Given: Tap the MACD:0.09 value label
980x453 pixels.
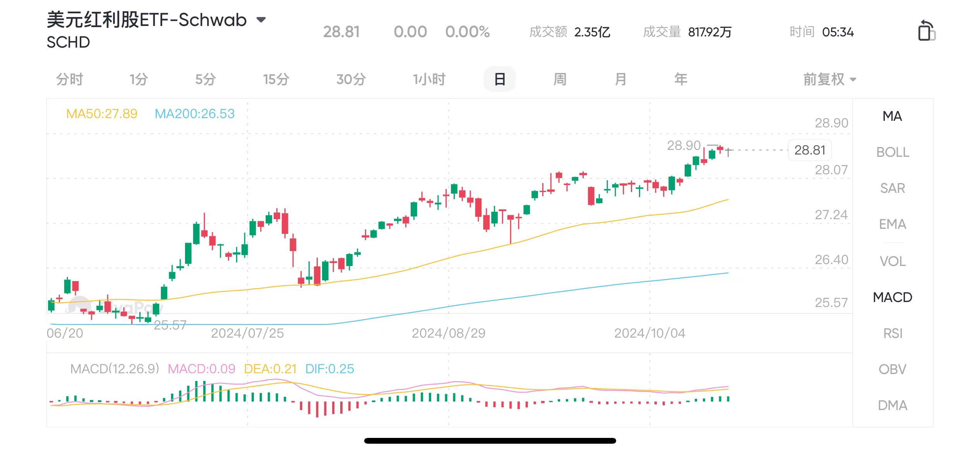Looking at the screenshot, I should (x=201, y=369).
